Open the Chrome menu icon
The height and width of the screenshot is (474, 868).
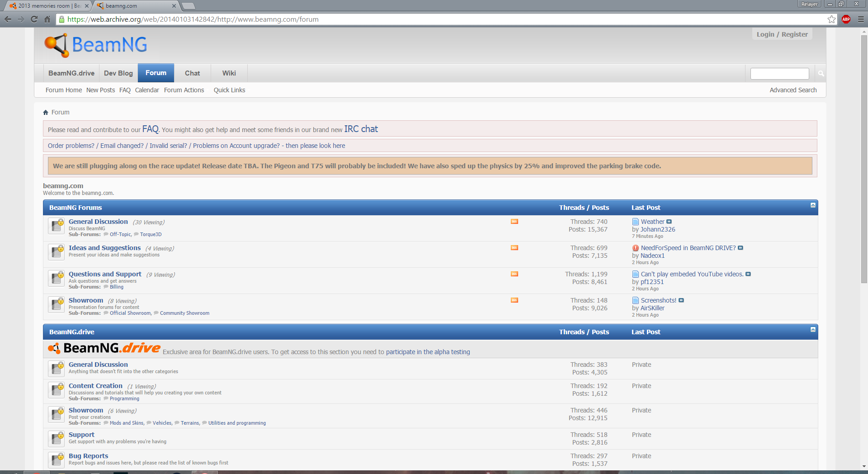[x=861, y=19]
